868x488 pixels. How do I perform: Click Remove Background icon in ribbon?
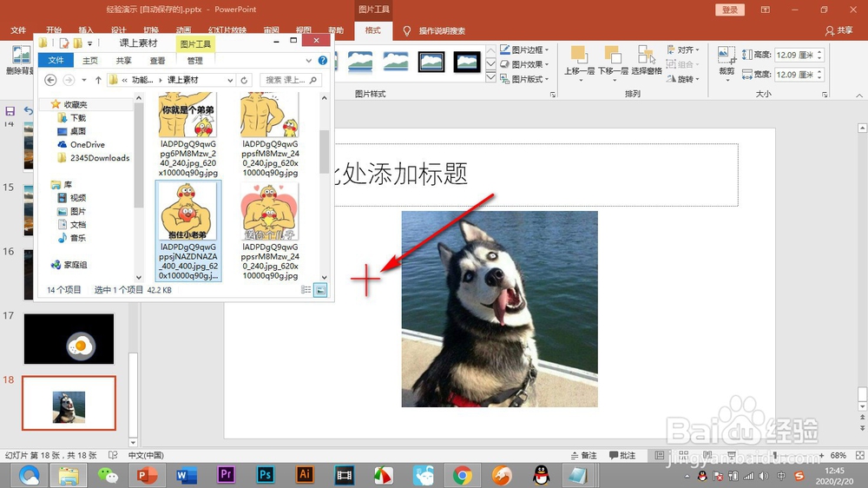coord(20,60)
